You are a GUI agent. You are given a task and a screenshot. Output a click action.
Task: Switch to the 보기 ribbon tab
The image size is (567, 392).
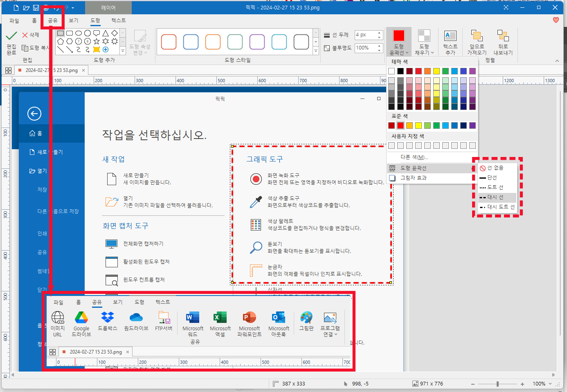coord(74,20)
